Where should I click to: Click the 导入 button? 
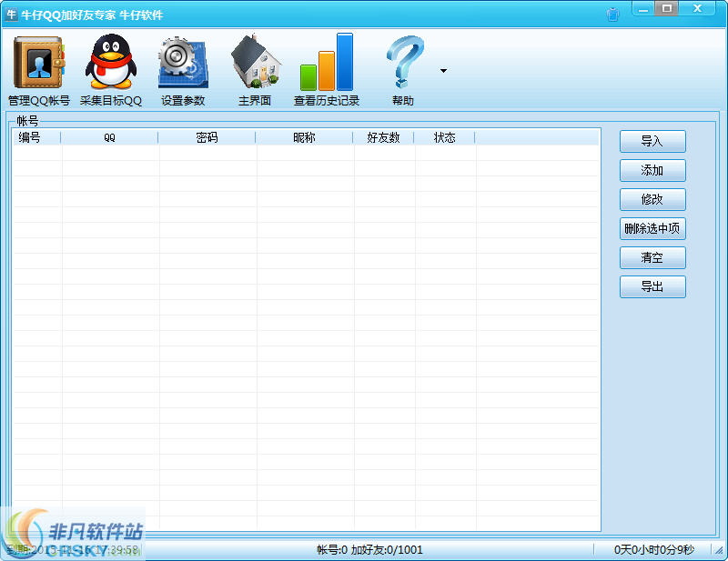[652, 141]
